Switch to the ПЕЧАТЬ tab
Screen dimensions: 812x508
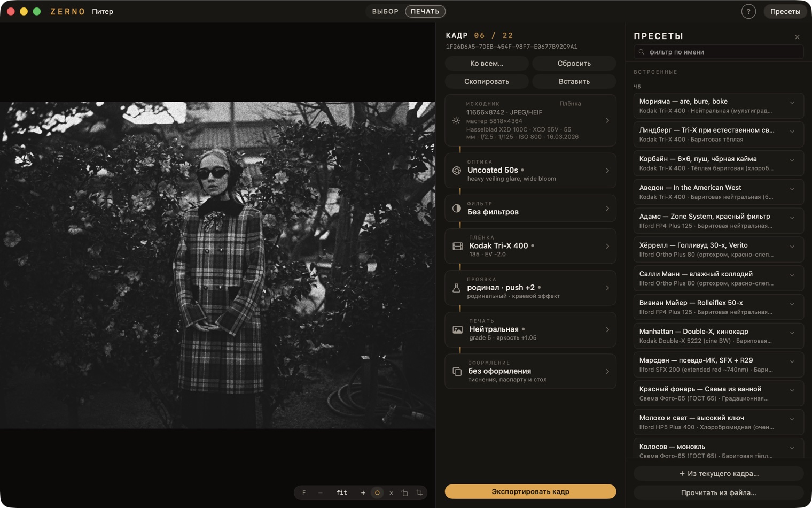[425, 11]
